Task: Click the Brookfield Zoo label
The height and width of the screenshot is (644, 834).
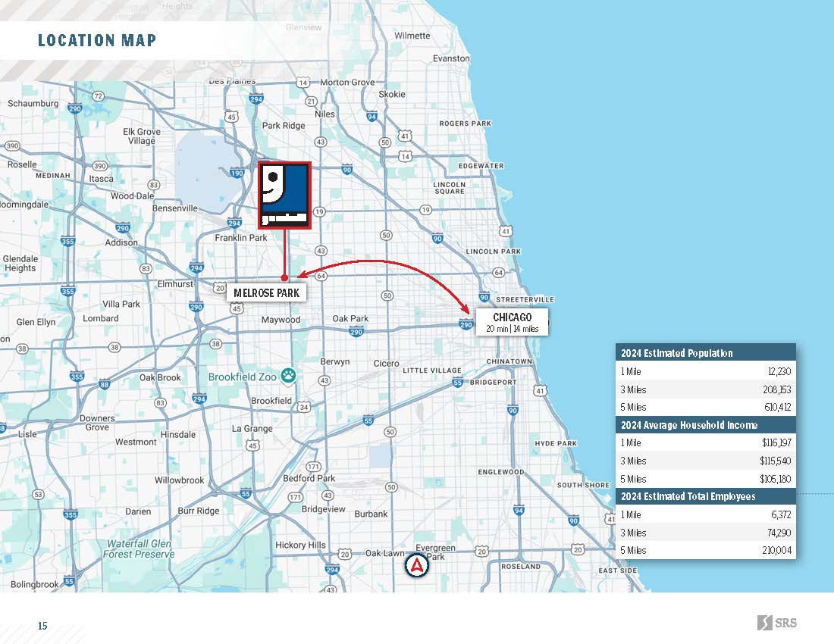Action: click(x=243, y=377)
